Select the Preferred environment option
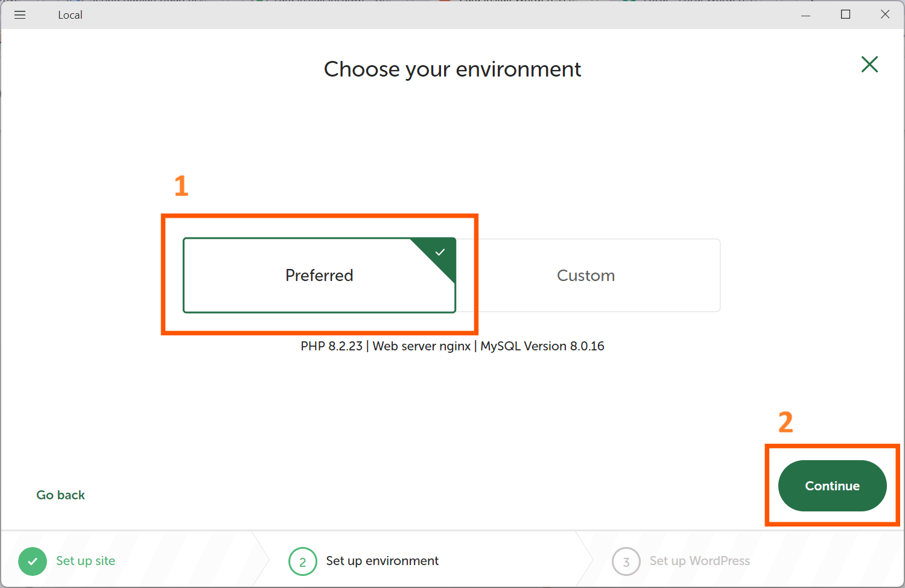 [x=319, y=276]
